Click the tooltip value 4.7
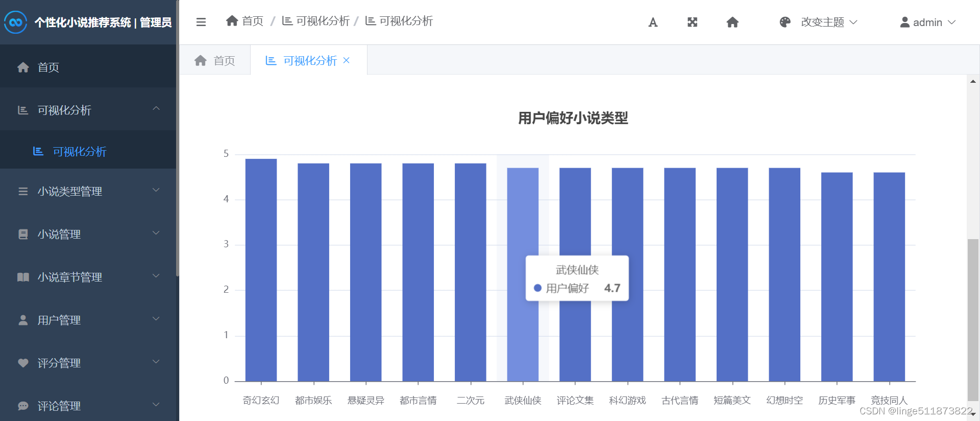 click(612, 288)
